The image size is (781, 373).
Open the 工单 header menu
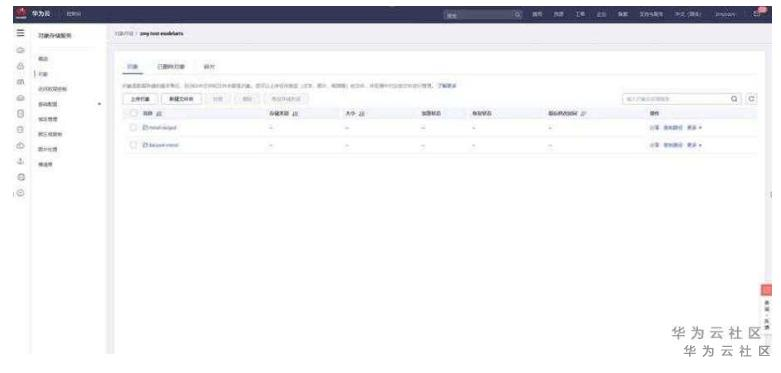pos(580,14)
